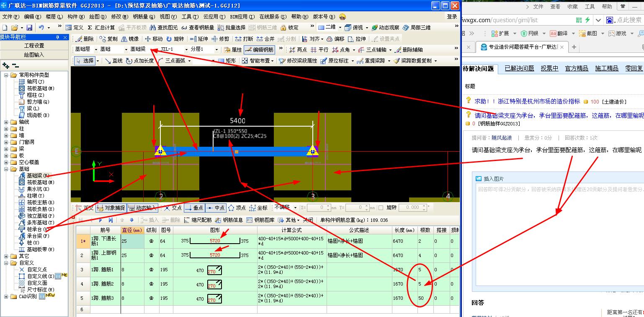Collapse the 常用构件类型 tree node
644x317 pixels.
6,75
